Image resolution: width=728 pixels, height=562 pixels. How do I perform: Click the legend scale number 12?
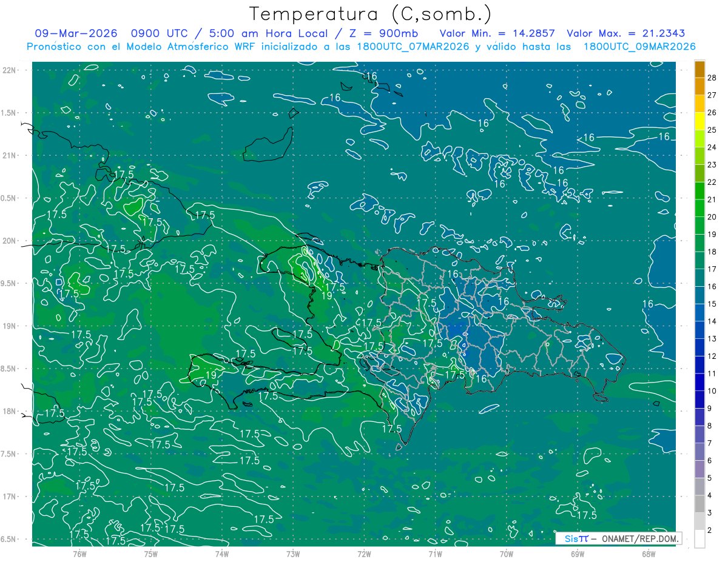pyautogui.click(x=712, y=356)
